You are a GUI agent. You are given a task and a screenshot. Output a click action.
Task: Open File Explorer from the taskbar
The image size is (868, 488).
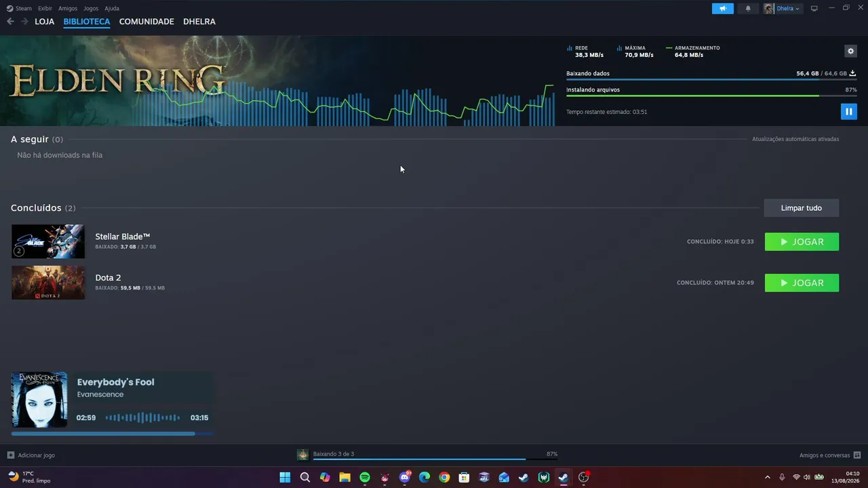[344, 477]
